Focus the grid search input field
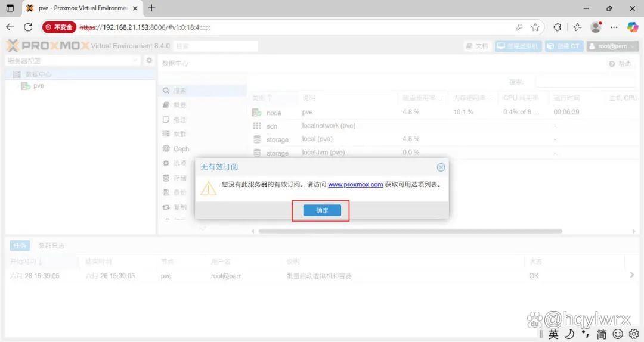This screenshot has height=342, width=644. pyautogui.click(x=587, y=82)
